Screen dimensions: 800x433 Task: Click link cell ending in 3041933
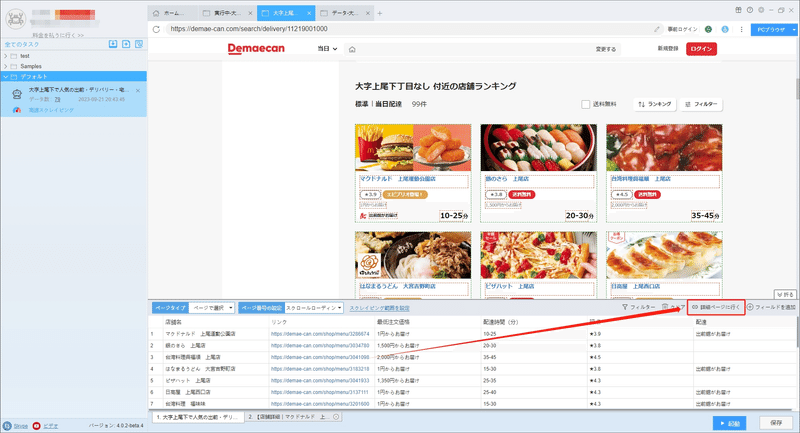pyautogui.click(x=320, y=380)
